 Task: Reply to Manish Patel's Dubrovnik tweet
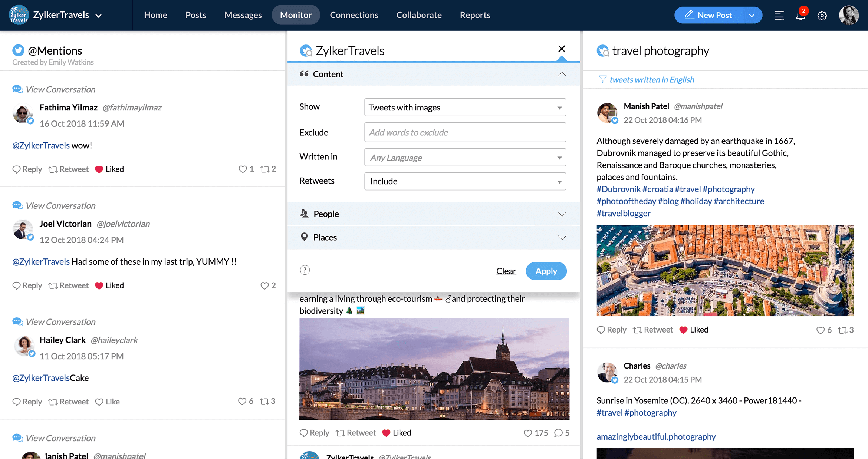611,330
